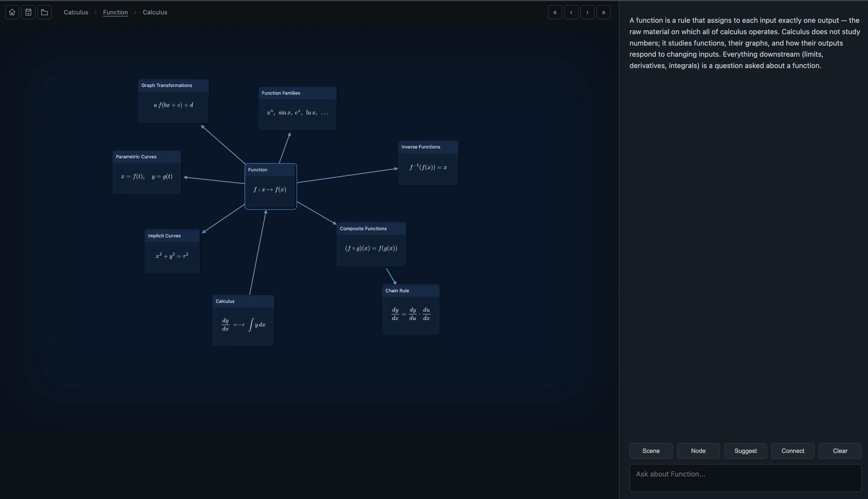Viewport: 868px width, 499px height.
Task: Select the Parametric Curves node
Action: [x=147, y=172]
